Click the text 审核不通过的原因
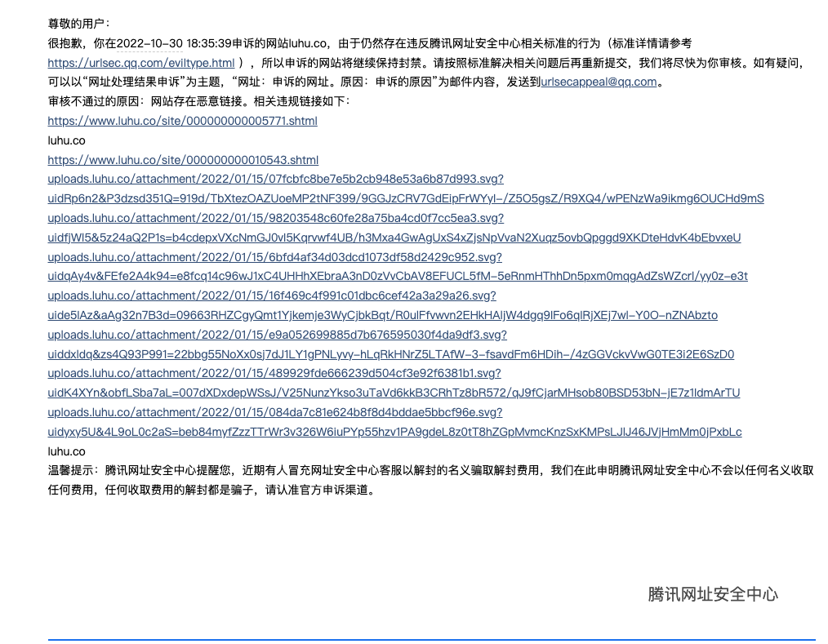Viewport: 828px width, 644px height. [x=93, y=101]
